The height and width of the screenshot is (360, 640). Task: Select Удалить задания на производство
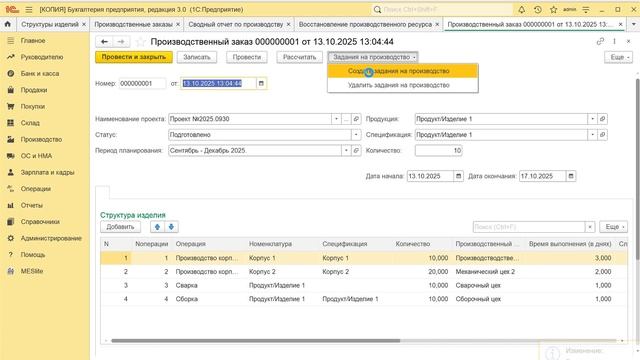click(x=402, y=85)
